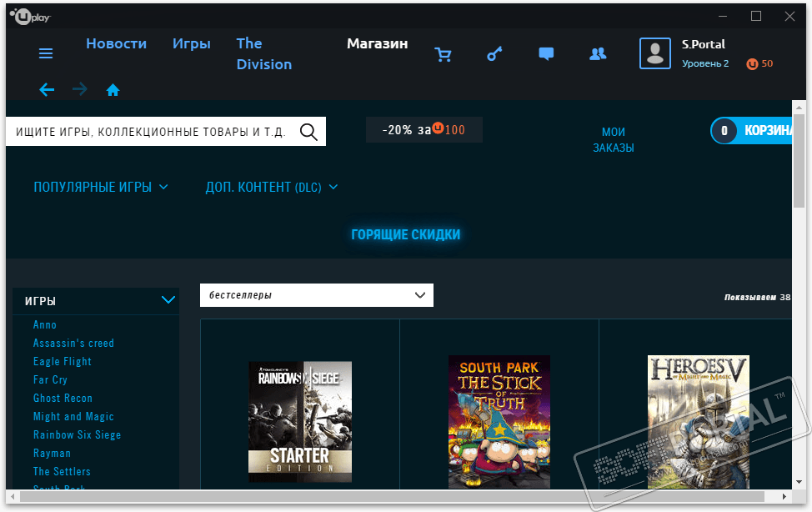The image size is (812, 512).
Task: Click the horizontal scrollbar thumb
Action: (x=392, y=496)
